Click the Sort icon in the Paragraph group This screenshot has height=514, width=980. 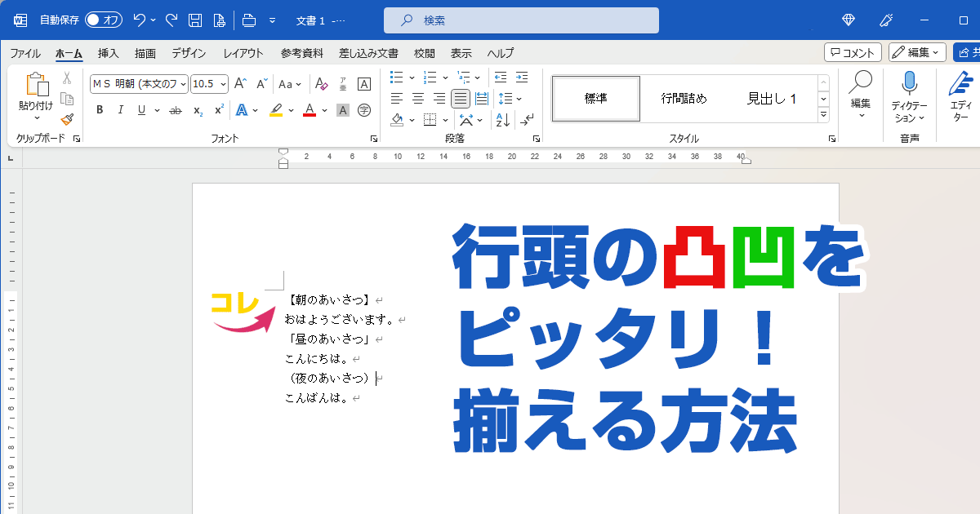point(503,120)
